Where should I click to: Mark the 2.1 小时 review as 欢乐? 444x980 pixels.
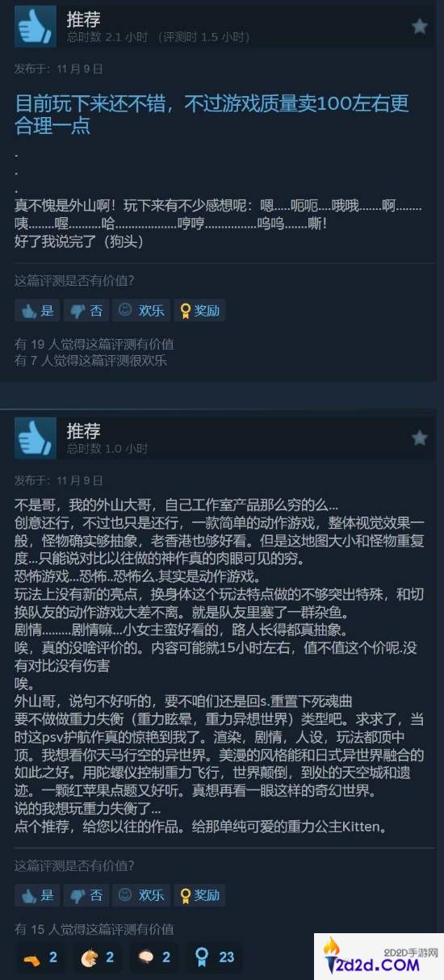click(x=141, y=311)
